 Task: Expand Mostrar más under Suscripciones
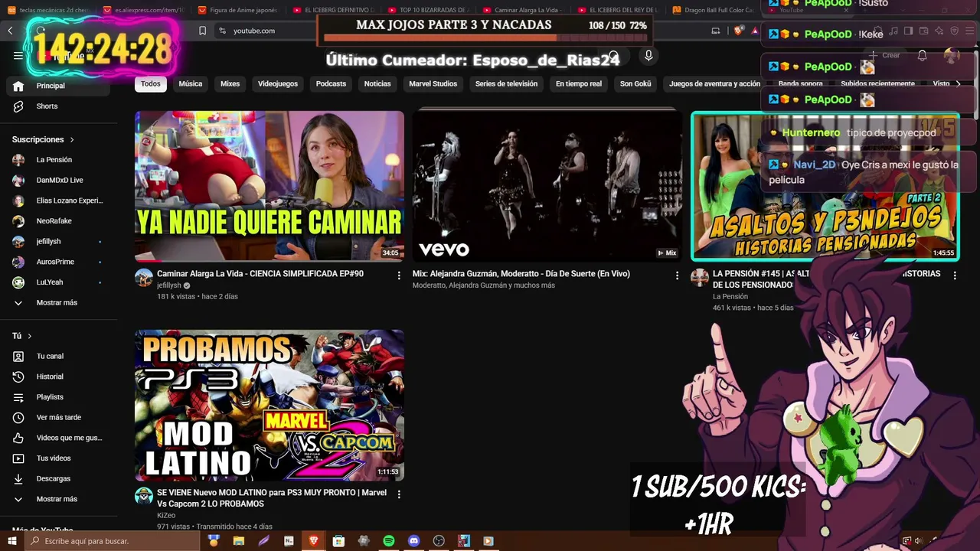coord(56,303)
